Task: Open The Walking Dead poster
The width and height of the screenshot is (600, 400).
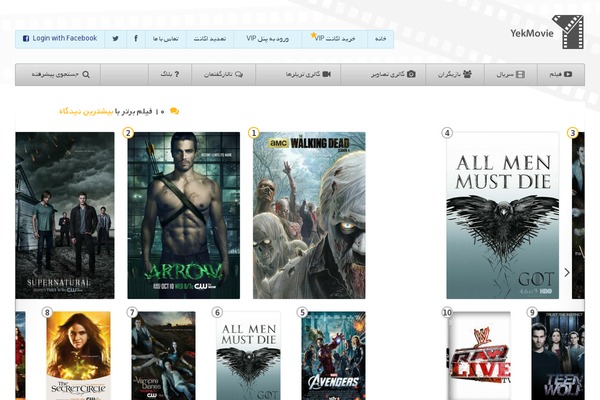Action: click(x=309, y=216)
